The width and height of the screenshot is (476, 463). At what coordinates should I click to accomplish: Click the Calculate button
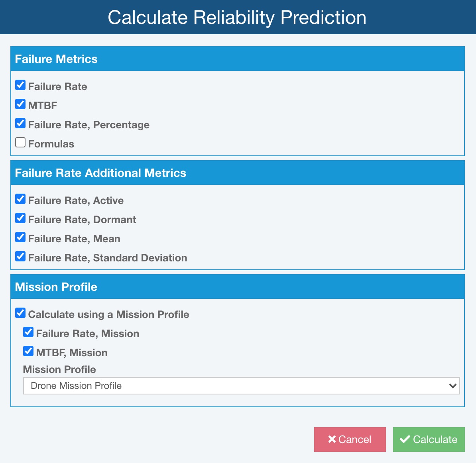(x=429, y=439)
